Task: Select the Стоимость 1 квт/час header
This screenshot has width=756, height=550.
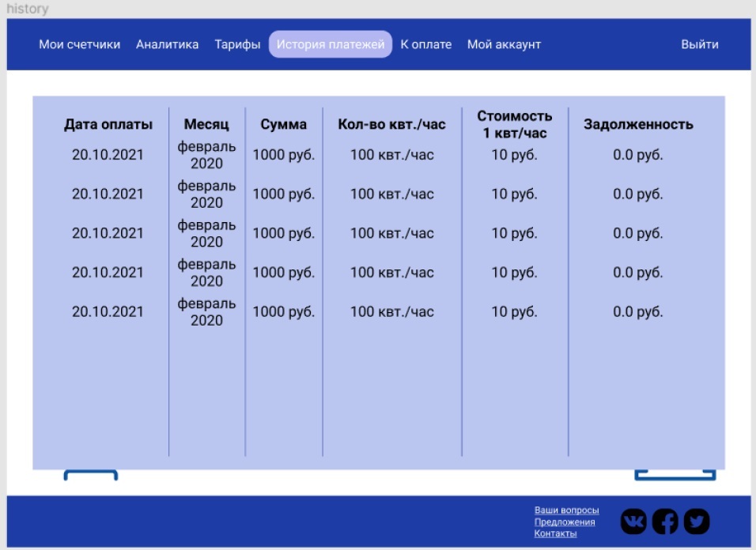Action: [515, 124]
